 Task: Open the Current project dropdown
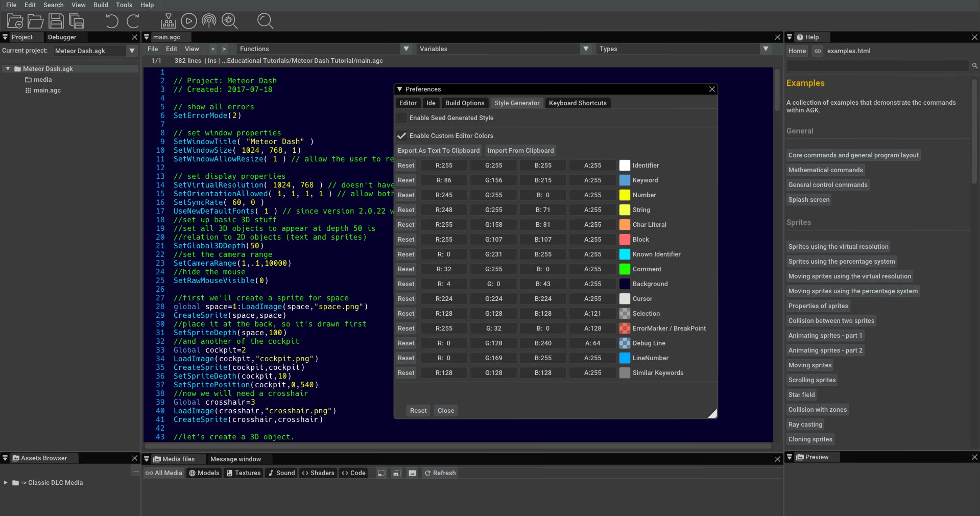pos(132,51)
